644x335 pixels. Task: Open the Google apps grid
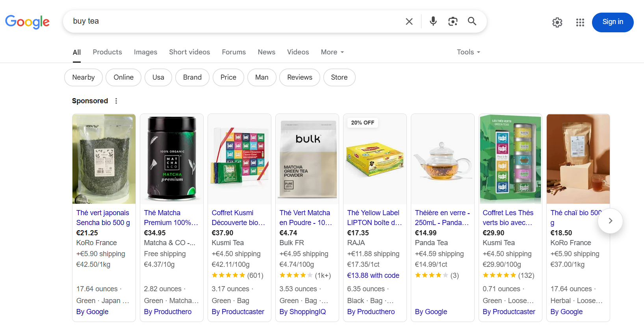tap(580, 22)
